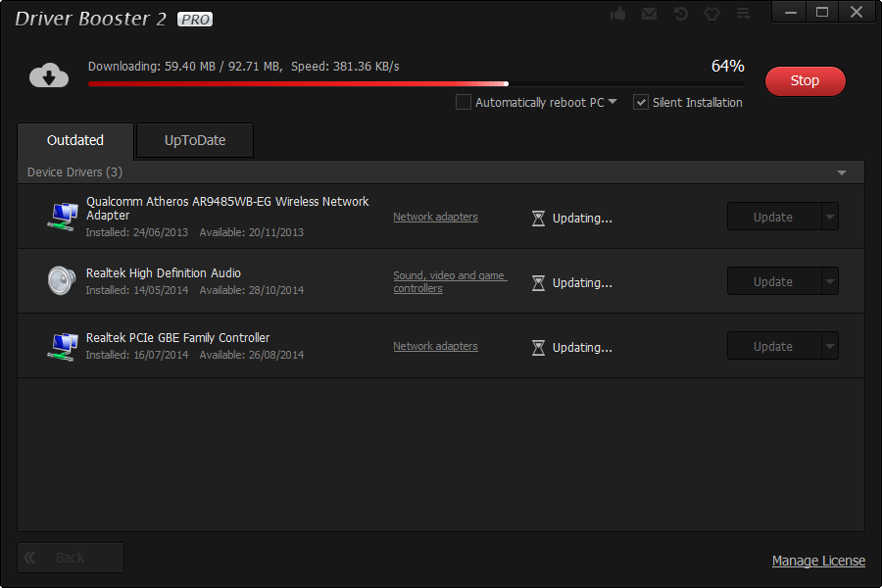The image size is (882, 588).
Task: Expand the Automatically reboot PC dropdown arrow
Action: 612,102
